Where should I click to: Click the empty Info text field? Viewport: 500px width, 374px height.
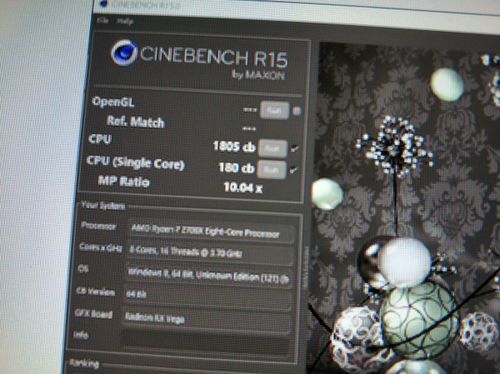[x=205, y=341]
